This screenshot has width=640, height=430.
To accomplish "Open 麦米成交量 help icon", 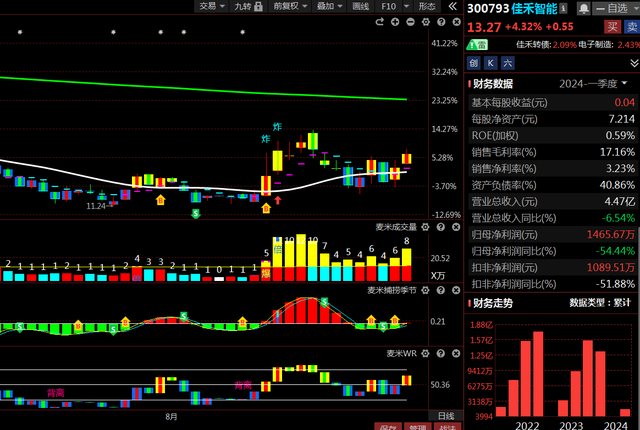I will click(441, 227).
